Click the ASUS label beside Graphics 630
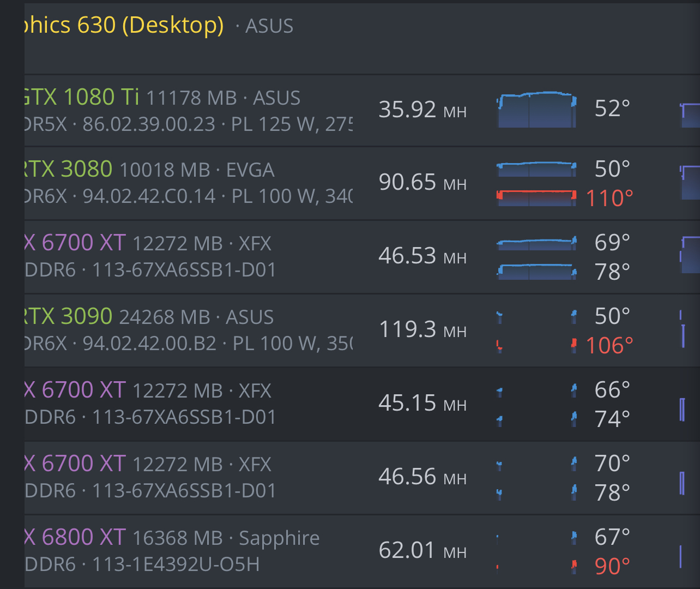Screen dimensions: 700x589 269,26
